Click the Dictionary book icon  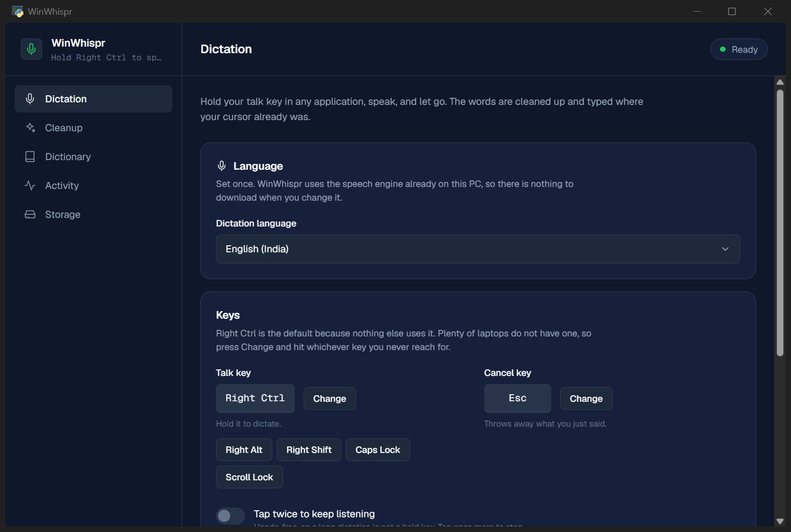click(30, 157)
